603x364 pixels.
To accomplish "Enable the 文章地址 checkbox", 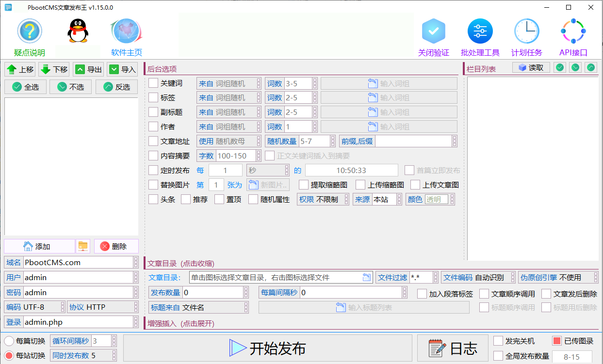I will pyautogui.click(x=153, y=141).
